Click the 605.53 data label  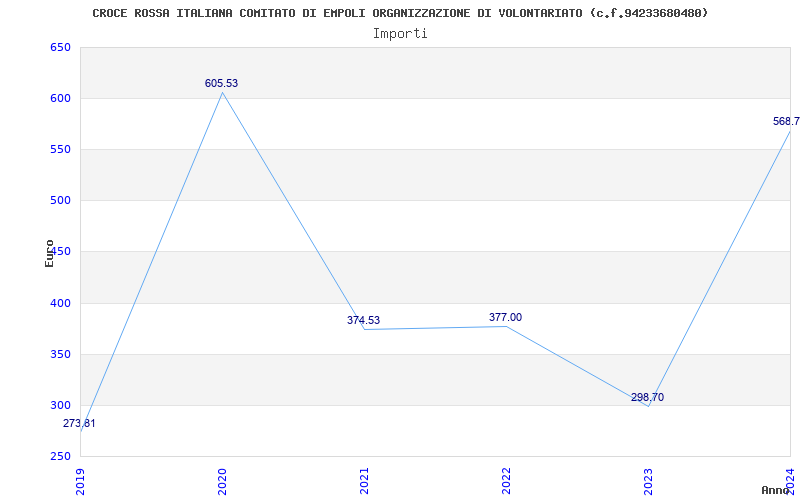tap(221, 83)
